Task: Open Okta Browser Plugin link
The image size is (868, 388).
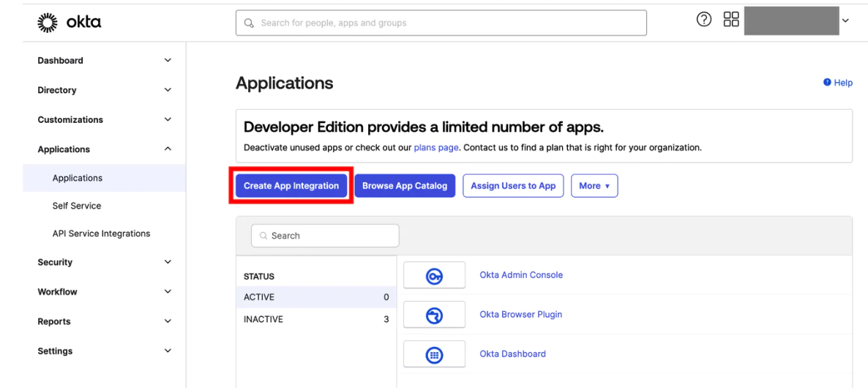Action: tap(520, 314)
